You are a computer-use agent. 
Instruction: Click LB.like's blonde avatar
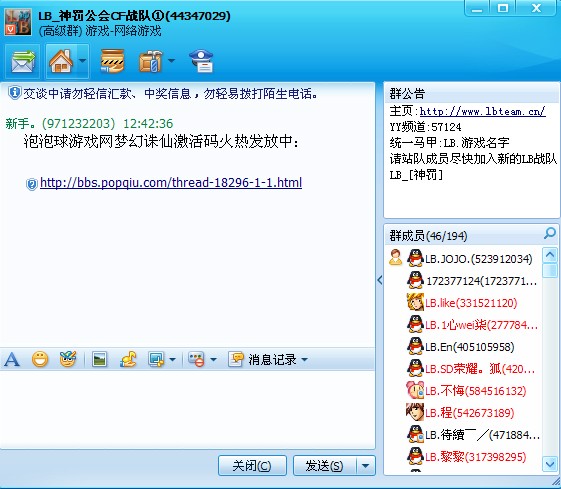415,302
